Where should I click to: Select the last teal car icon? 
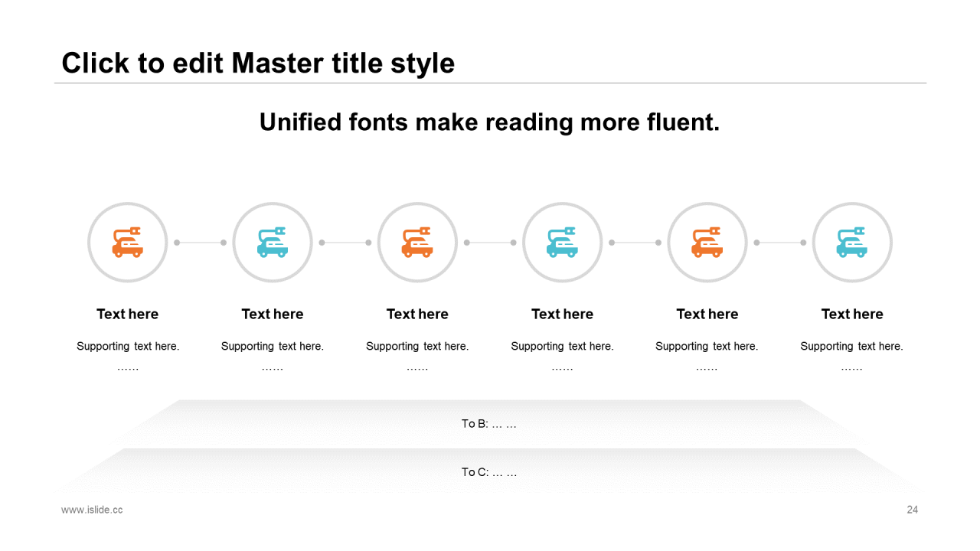click(x=852, y=243)
